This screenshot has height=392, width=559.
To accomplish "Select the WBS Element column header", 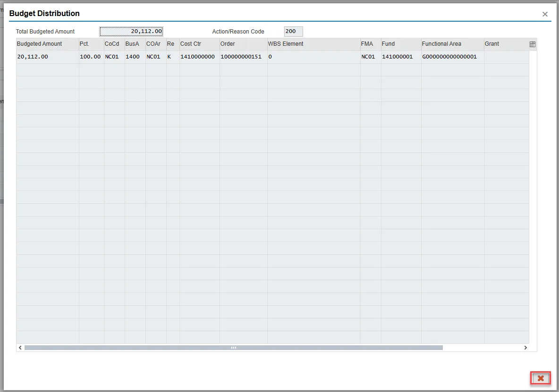I will click(x=313, y=44).
